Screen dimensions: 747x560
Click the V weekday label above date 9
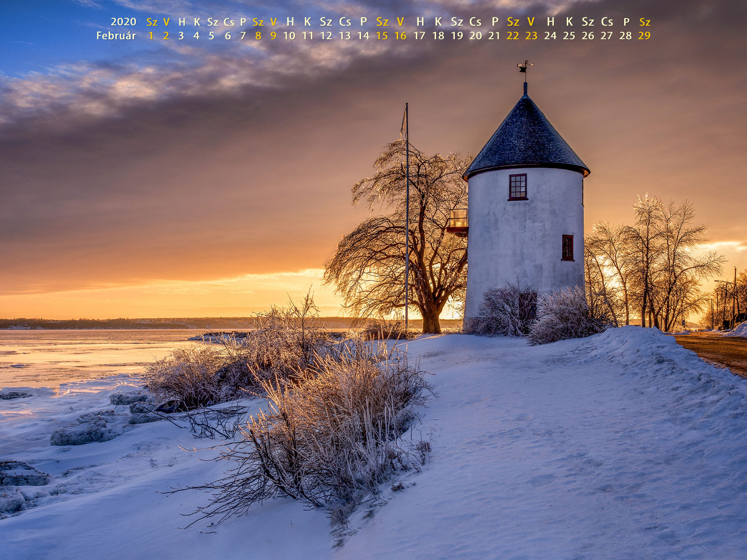274,21
